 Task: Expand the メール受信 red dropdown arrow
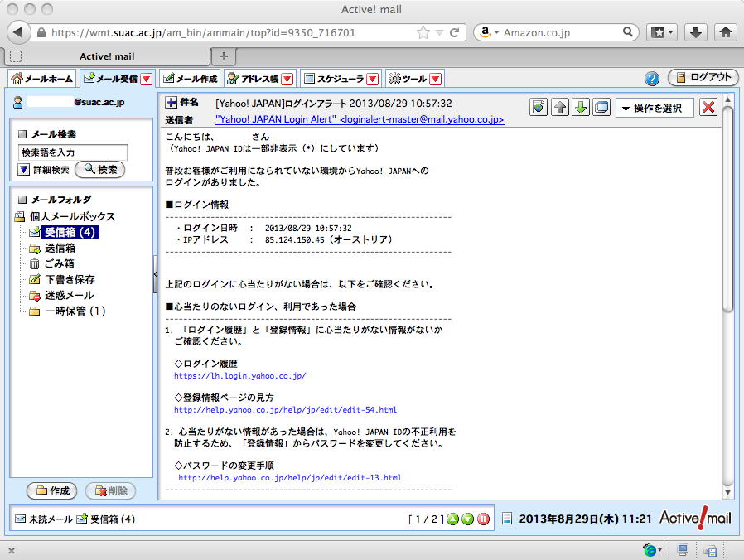147,79
